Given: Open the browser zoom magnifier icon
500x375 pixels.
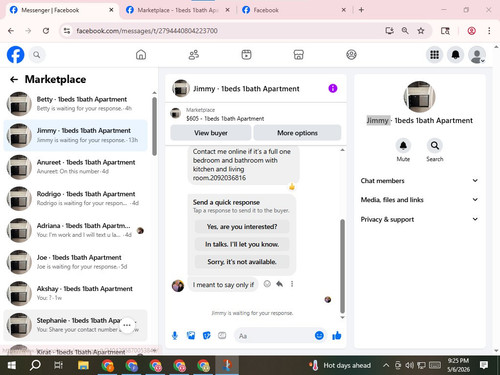Looking at the screenshot, I should point(405,31).
